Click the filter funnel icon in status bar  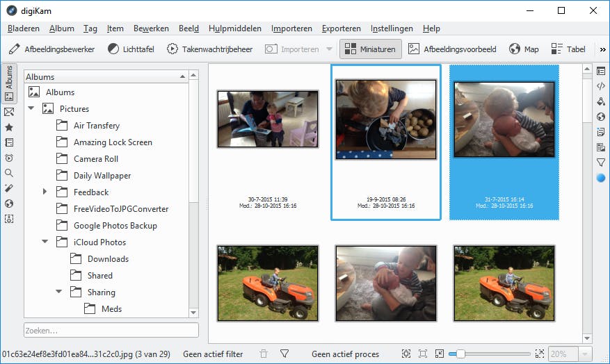[x=284, y=354]
